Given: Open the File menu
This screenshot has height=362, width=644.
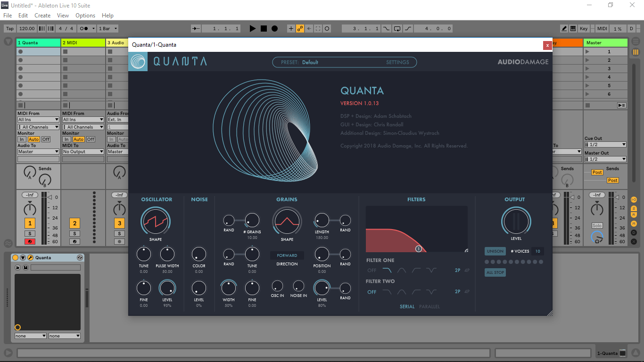Looking at the screenshot, I should 8,16.
